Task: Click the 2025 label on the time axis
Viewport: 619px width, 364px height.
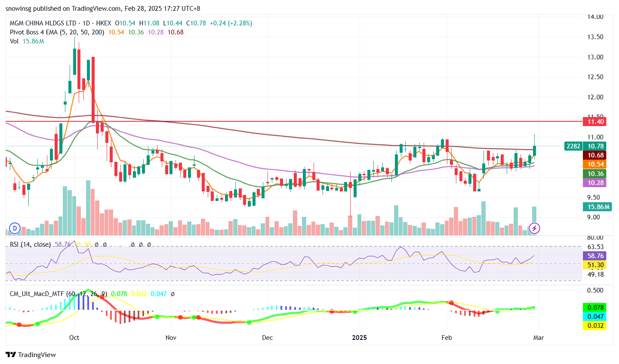Action: coord(360,338)
